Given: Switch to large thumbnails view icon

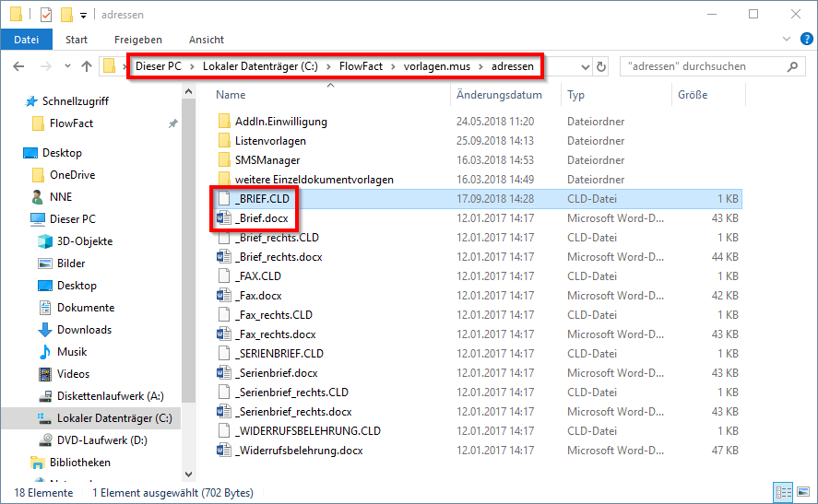Looking at the screenshot, I should [x=803, y=492].
